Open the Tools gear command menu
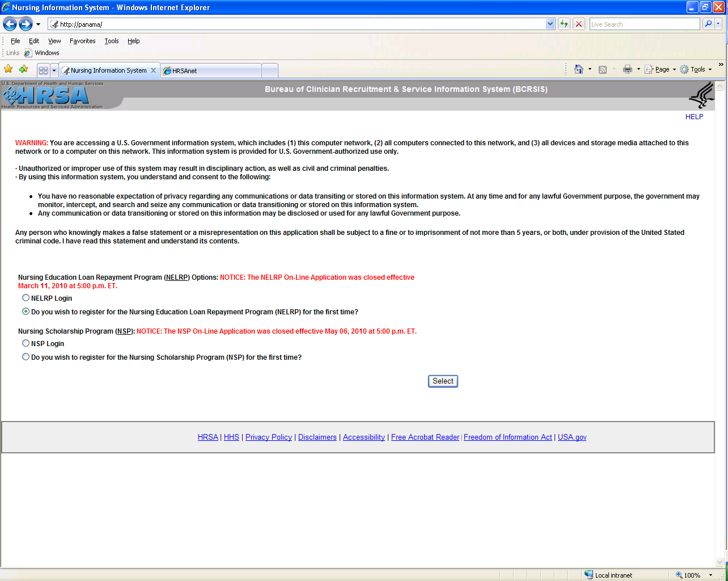 pos(696,69)
